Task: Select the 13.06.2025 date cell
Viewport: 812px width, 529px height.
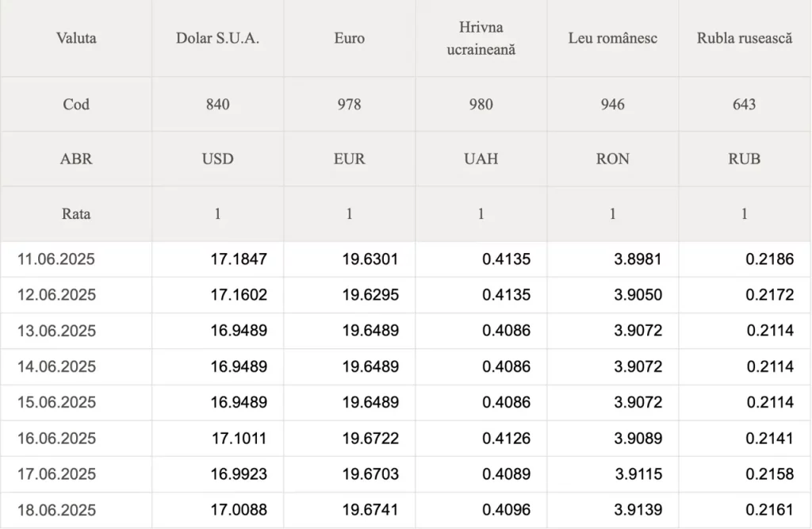Action: pos(56,331)
